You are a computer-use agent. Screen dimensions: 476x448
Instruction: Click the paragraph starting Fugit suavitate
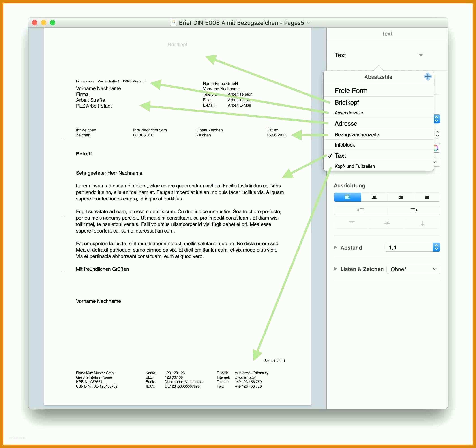click(x=179, y=221)
